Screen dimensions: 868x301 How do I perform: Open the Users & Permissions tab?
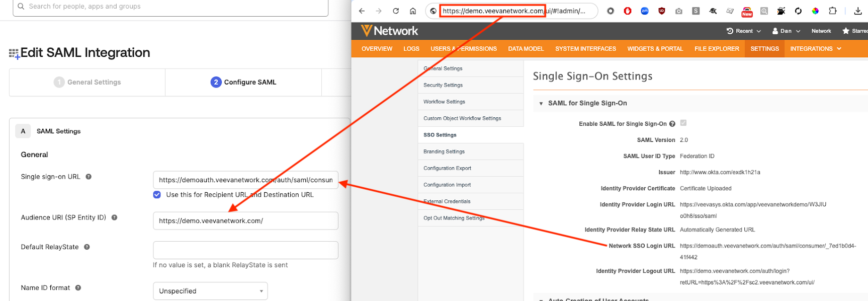(x=463, y=49)
